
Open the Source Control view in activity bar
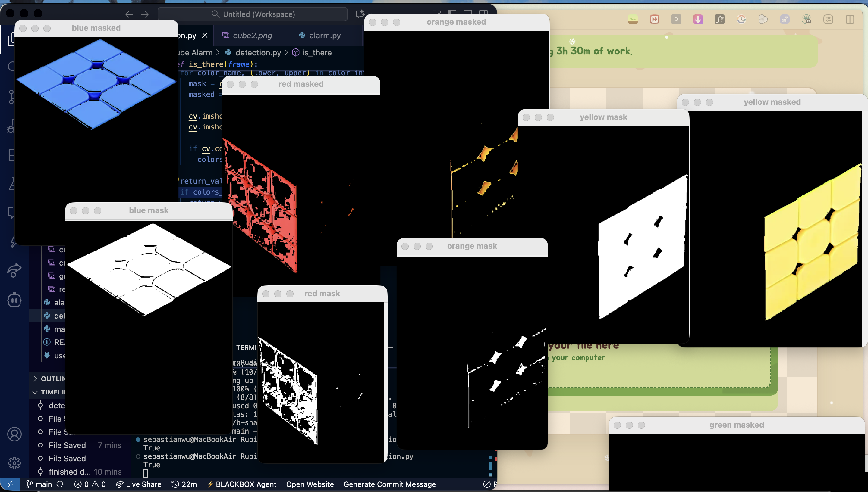pos(11,97)
